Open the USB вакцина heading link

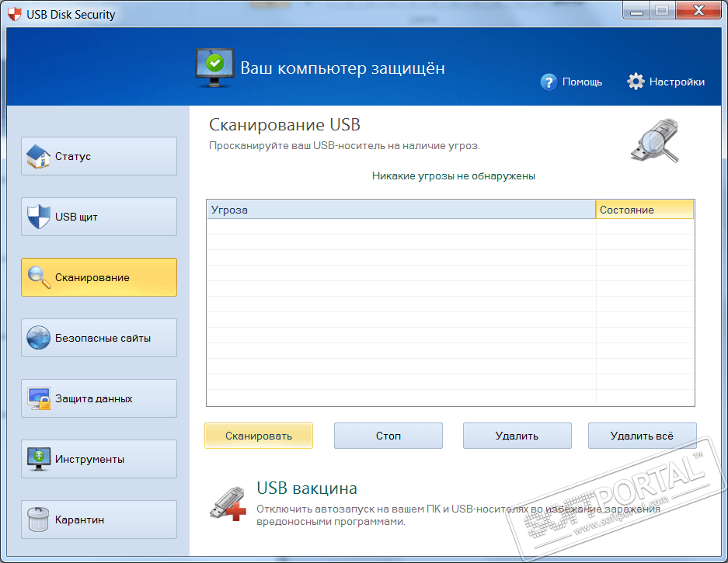pyautogui.click(x=307, y=488)
